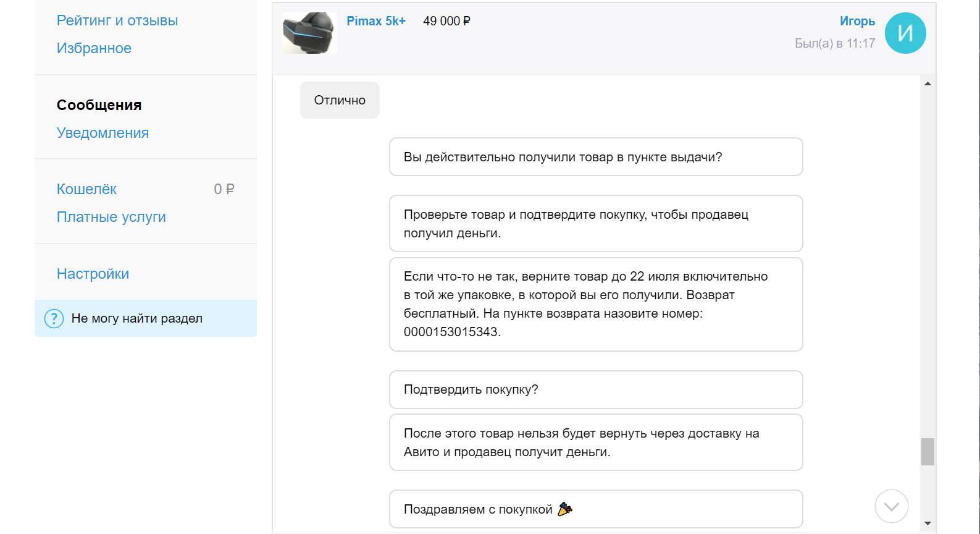Click the 'Отлично' message bubble

coord(340,100)
